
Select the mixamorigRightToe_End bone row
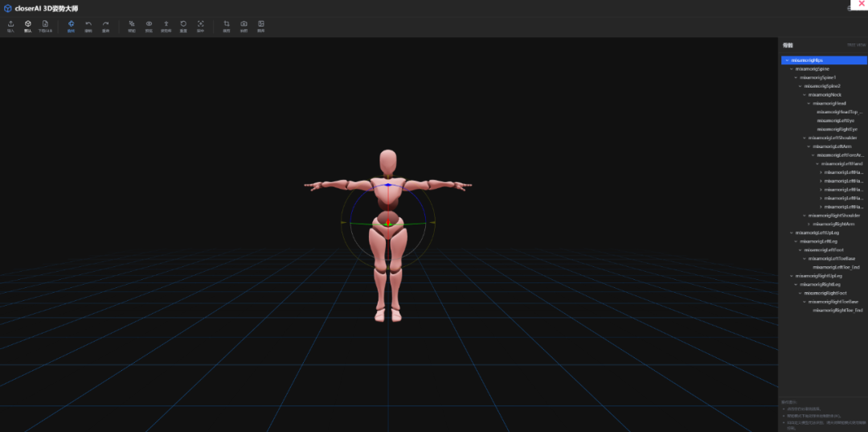pos(824,311)
